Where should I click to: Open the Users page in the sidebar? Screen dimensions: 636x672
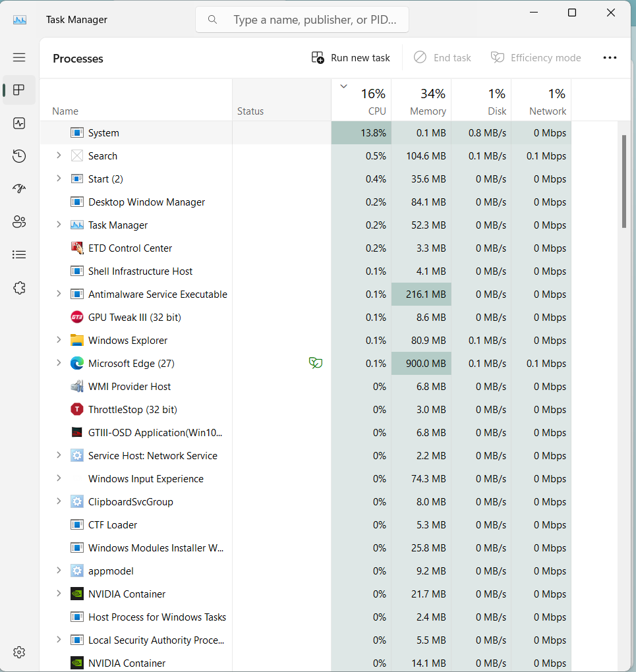click(19, 221)
